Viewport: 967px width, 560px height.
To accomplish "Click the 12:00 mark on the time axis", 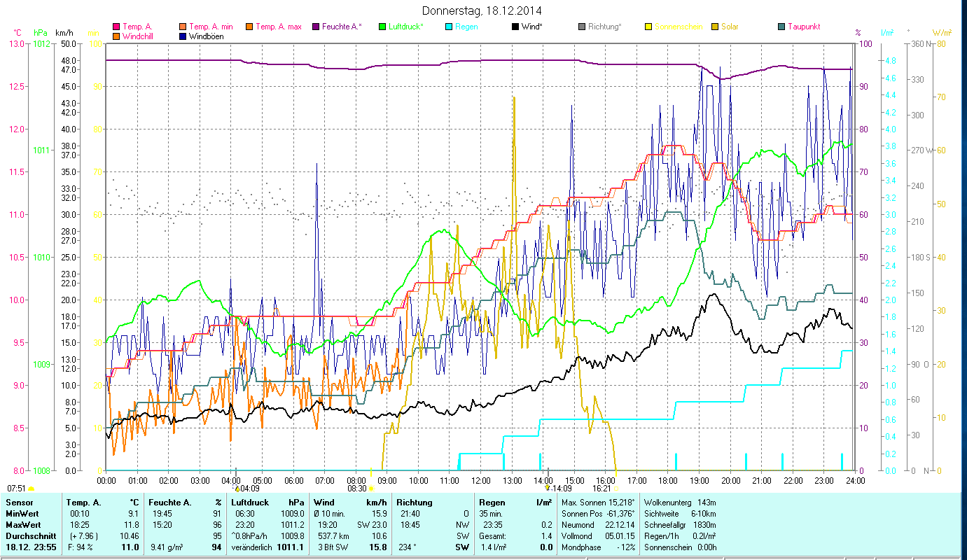I will tap(481, 480).
